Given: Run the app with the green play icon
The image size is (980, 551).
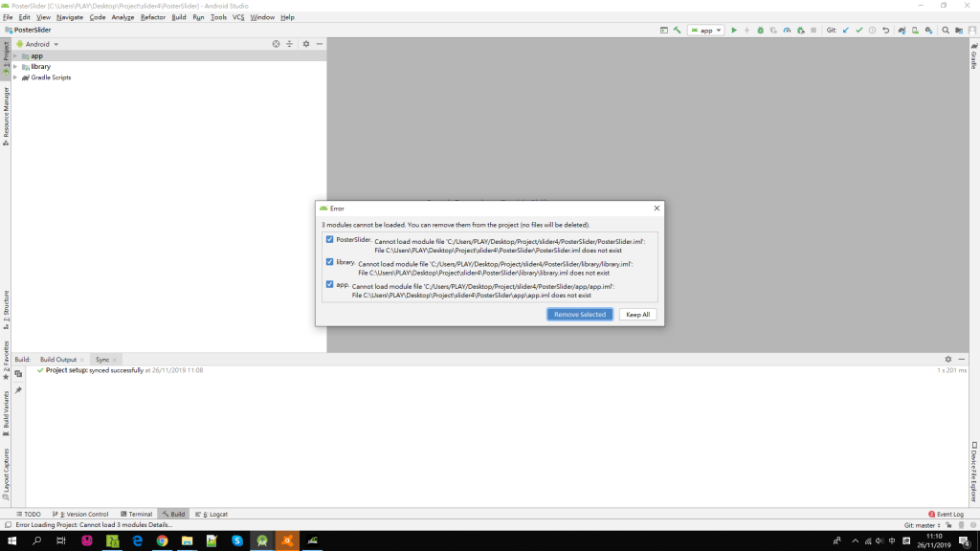Looking at the screenshot, I should 734,30.
